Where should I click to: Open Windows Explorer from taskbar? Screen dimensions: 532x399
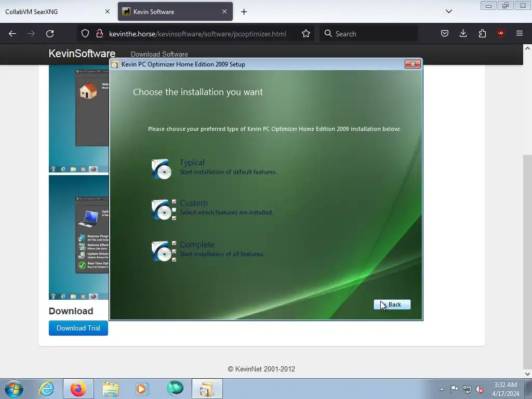click(111, 389)
